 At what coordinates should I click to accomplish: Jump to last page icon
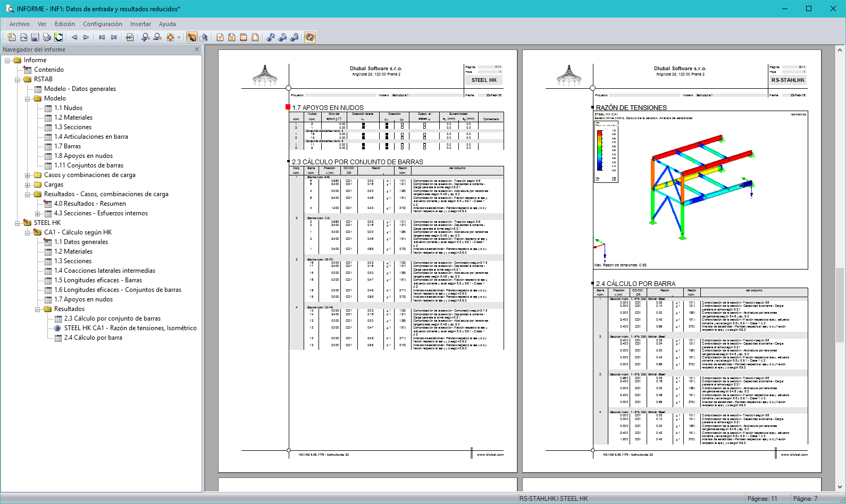[x=114, y=37]
